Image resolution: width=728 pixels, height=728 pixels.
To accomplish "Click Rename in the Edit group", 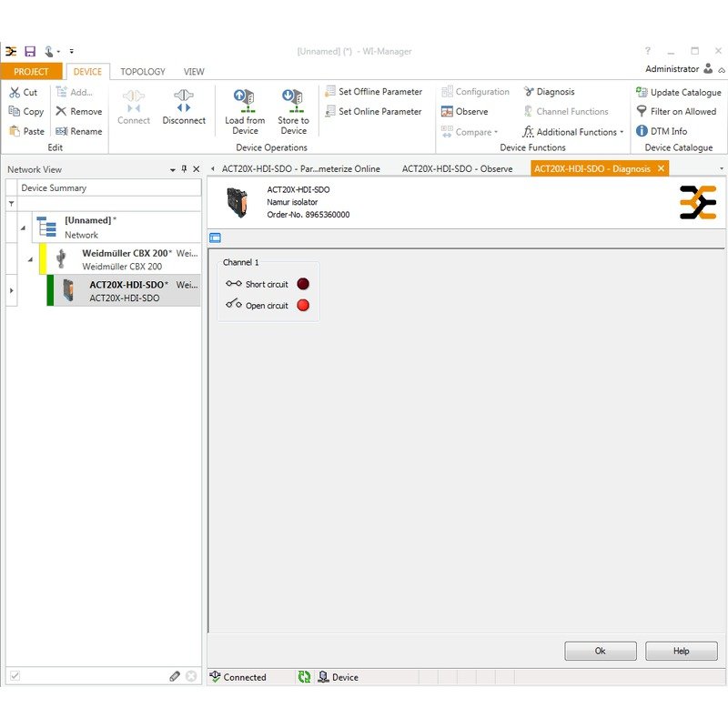I will pos(79,131).
